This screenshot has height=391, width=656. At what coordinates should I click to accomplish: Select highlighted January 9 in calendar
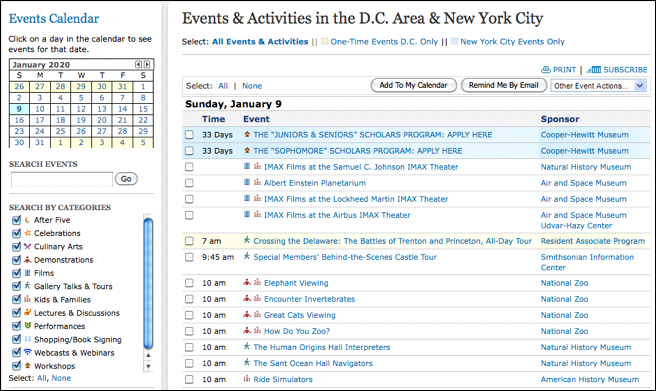click(x=19, y=109)
